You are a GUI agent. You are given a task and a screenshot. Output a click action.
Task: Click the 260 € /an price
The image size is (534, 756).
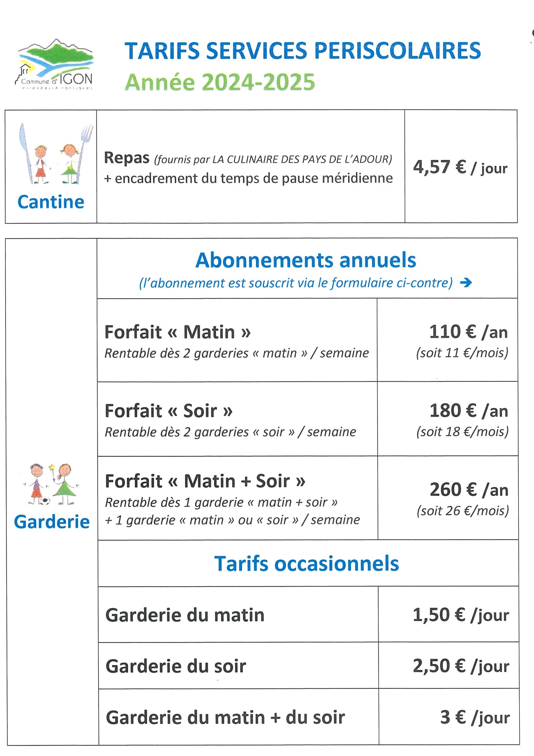(469, 490)
